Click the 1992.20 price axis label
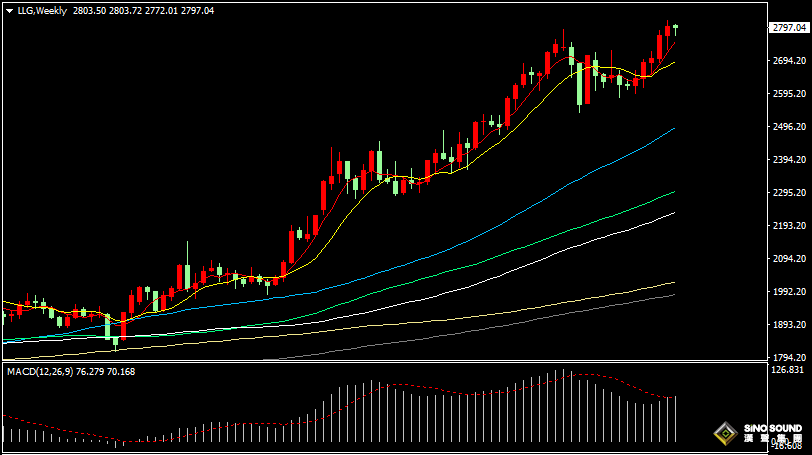Image resolution: width=812 pixels, height=455 pixels. point(788,292)
